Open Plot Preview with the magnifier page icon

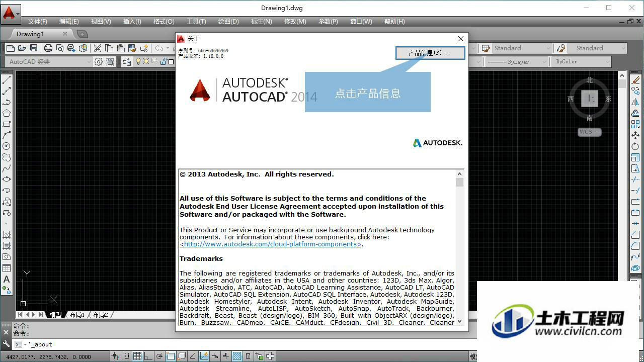click(x=60, y=48)
